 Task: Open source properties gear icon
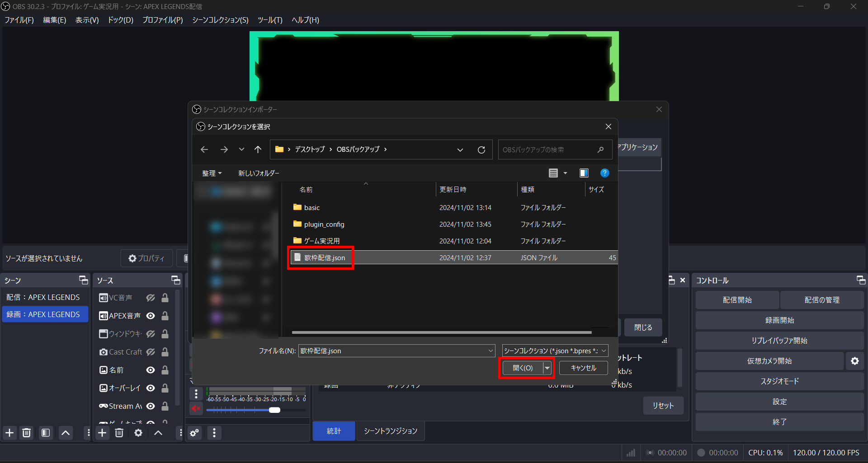coord(138,433)
